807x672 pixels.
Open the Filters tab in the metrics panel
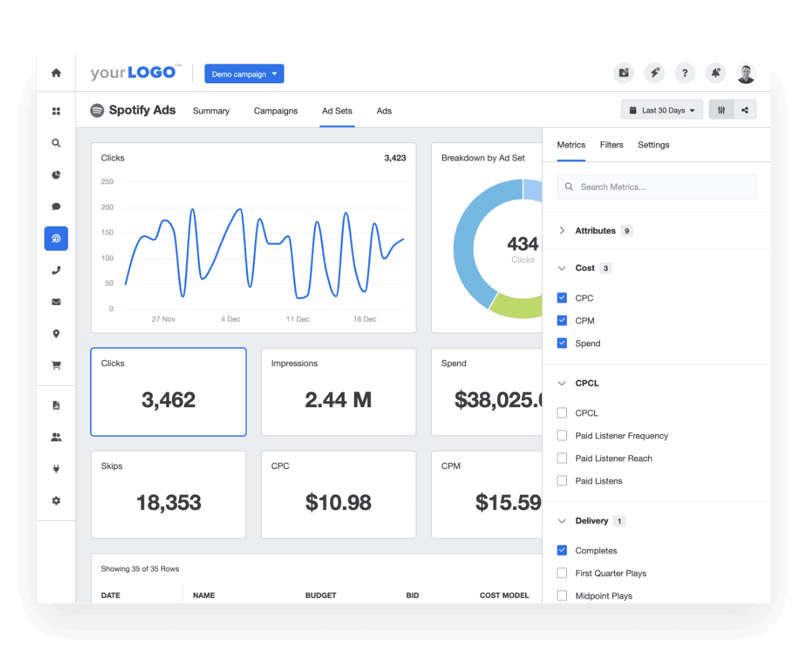(611, 144)
